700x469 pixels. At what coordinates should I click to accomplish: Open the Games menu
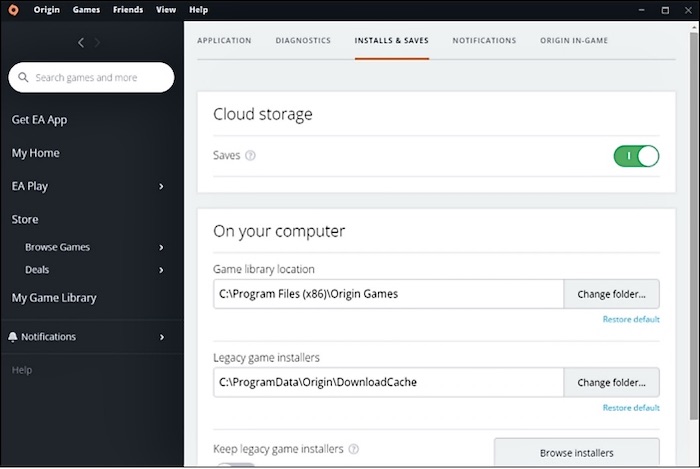click(86, 9)
